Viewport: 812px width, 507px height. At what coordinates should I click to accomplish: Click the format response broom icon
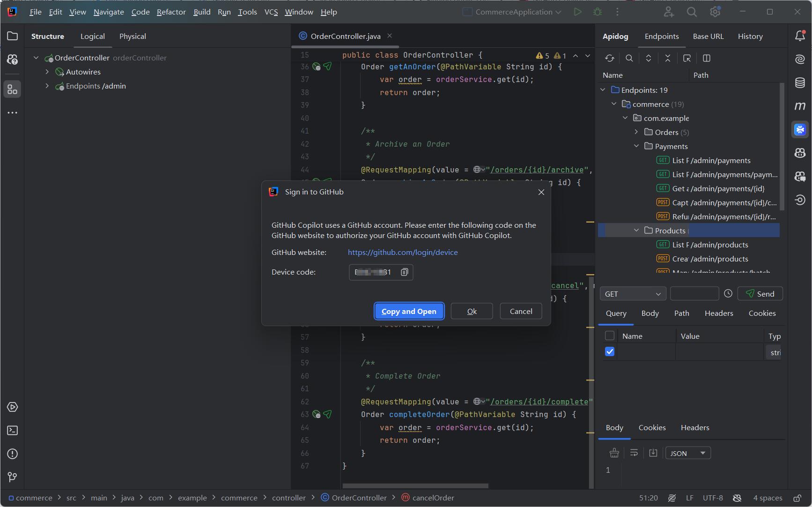tap(614, 453)
